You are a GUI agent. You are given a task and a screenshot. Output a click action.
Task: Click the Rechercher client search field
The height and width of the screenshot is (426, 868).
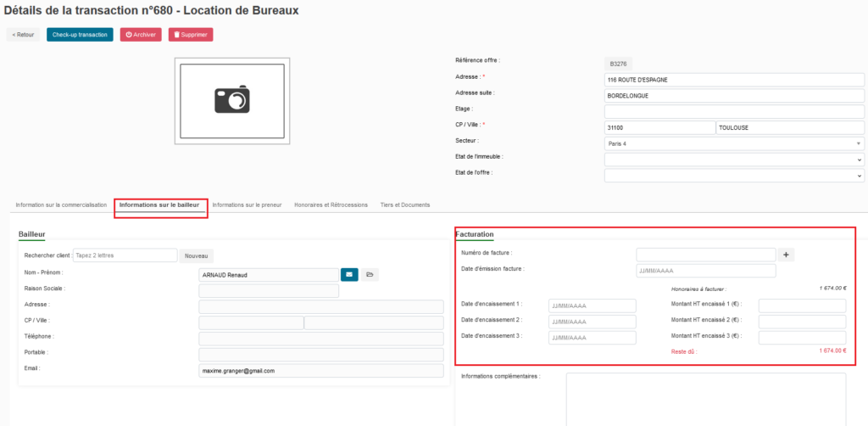(124, 255)
